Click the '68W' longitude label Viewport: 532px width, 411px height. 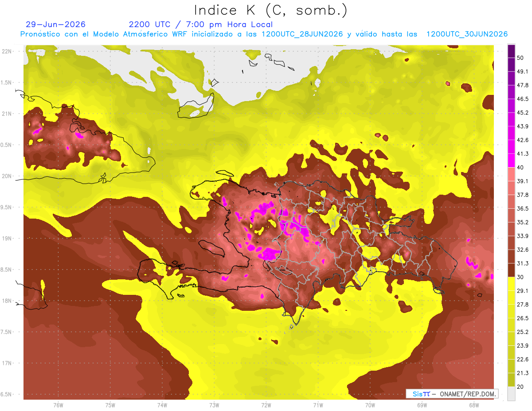(x=474, y=405)
